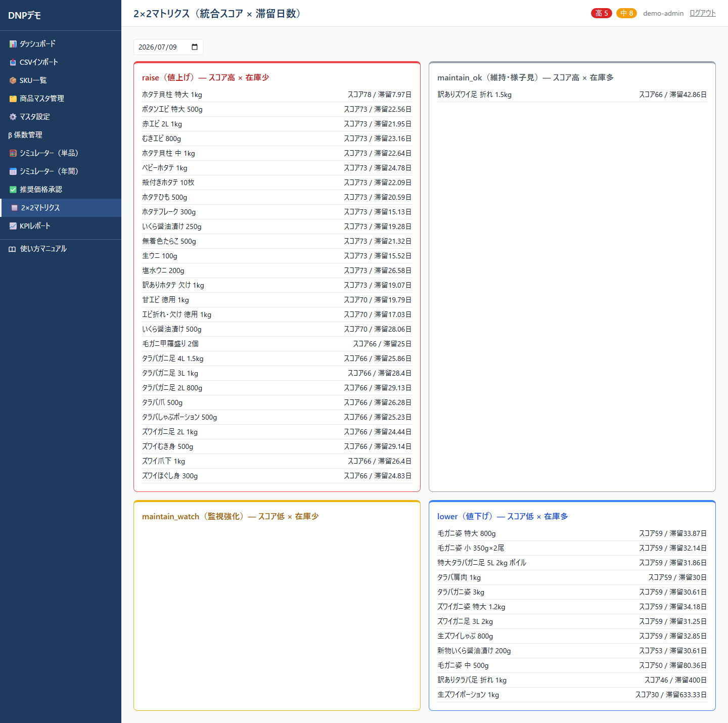Click row 毛ガニ姿 特大 800g

coord(572,533)
